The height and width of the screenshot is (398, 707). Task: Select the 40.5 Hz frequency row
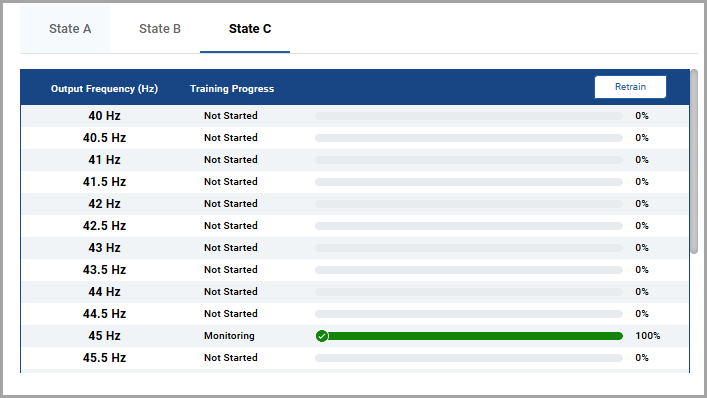355,138
